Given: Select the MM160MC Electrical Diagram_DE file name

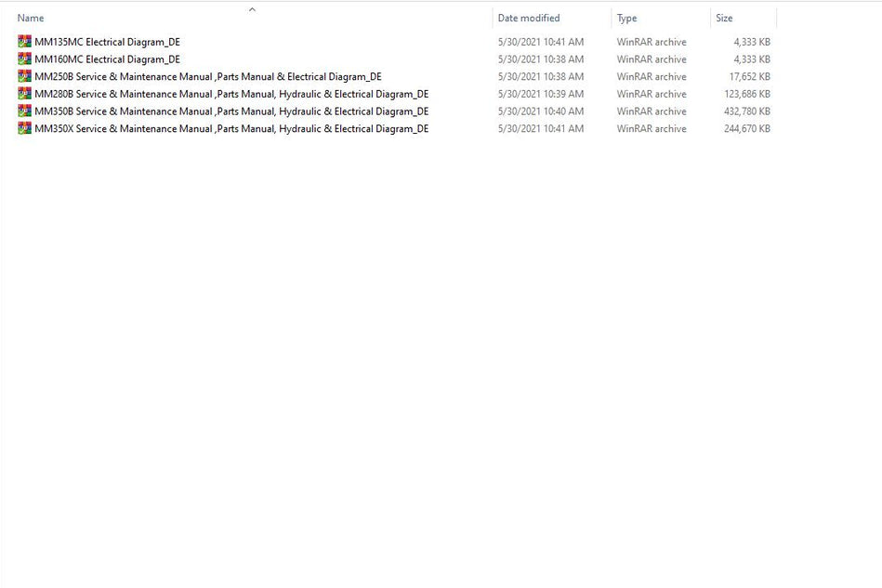Looking at the screenshot, I should tap(107, 59).
